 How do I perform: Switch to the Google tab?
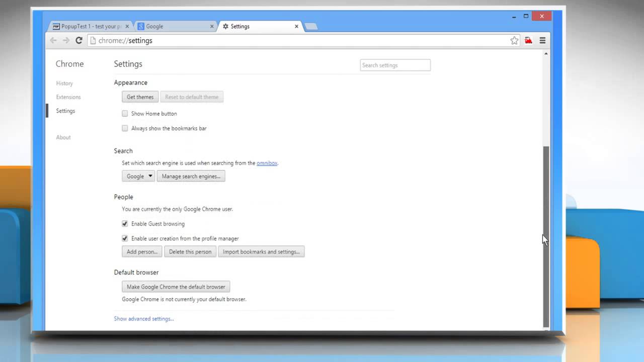click(x=175, y=26)
